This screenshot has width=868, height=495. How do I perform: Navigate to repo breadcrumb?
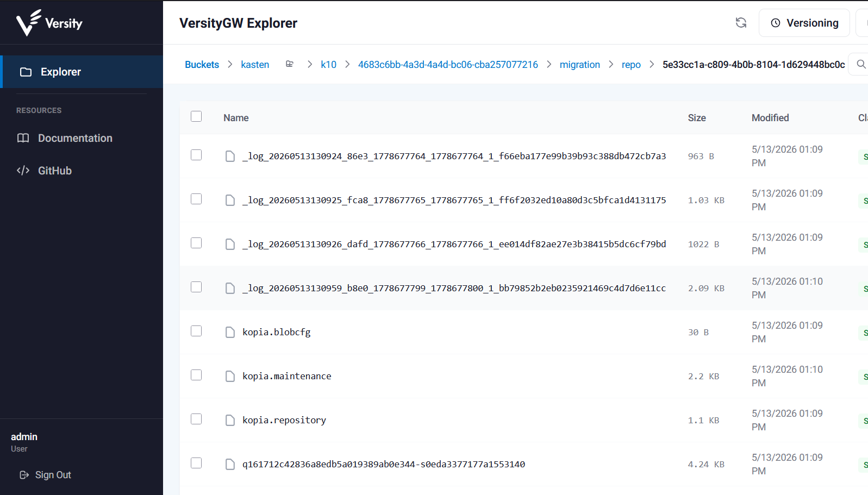tap(631, 65)
